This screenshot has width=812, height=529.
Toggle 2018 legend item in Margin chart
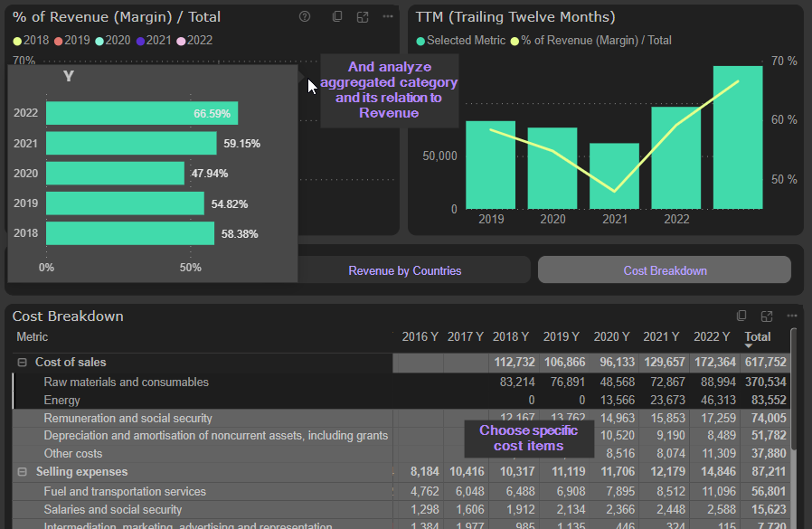click(31, 41)
